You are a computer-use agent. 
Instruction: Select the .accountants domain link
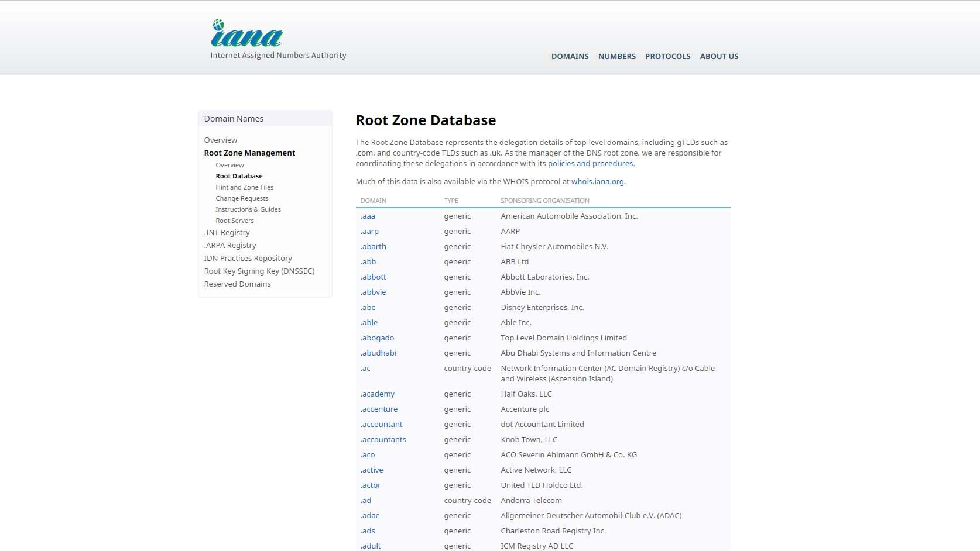(x=383, y=440)
